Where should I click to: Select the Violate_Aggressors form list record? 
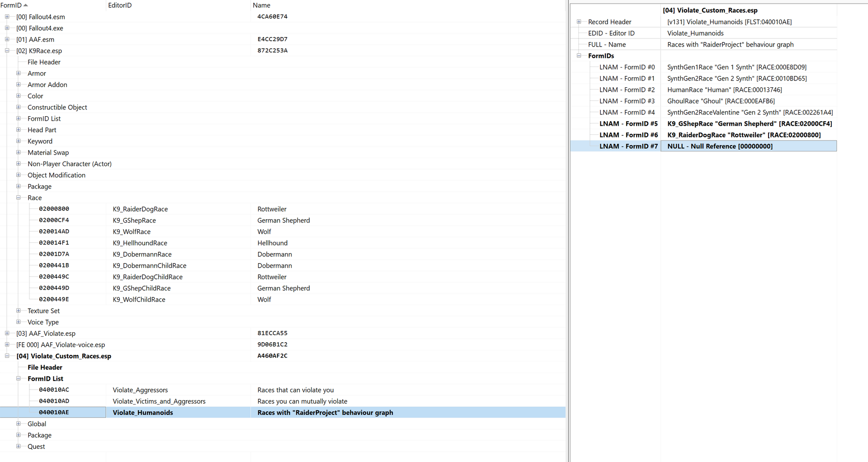(283, 390)
